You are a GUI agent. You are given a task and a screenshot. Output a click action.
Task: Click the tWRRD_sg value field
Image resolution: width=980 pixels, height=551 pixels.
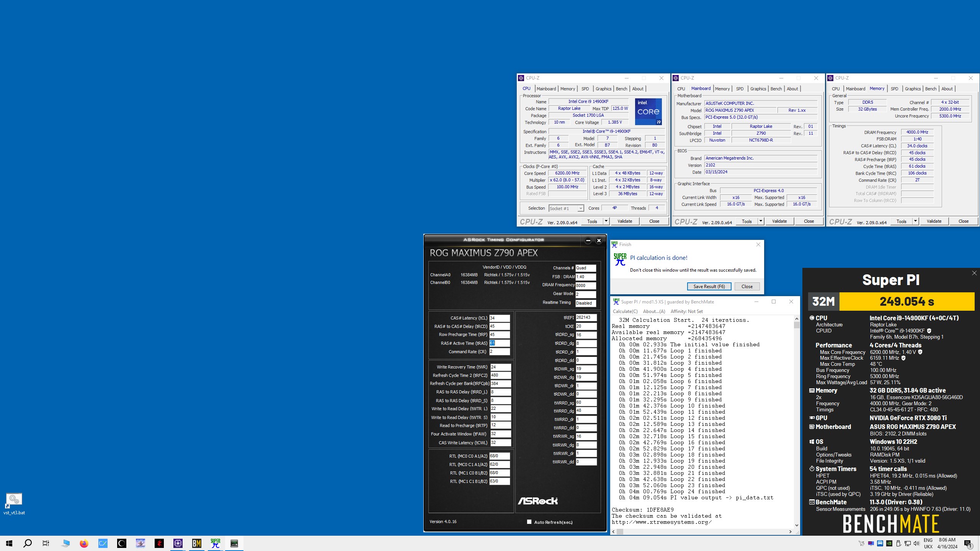coord(586,403)
